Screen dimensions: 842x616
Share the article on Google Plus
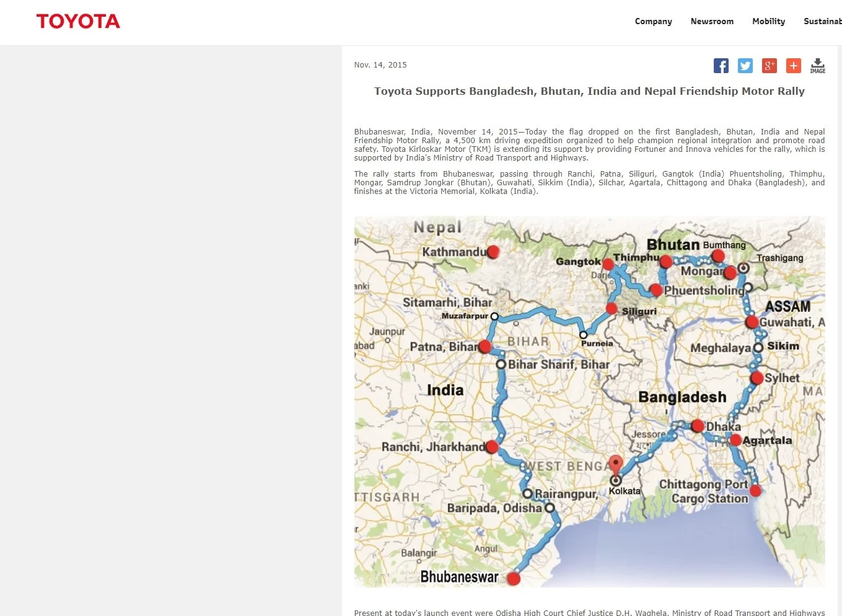(x=770, y=66)
